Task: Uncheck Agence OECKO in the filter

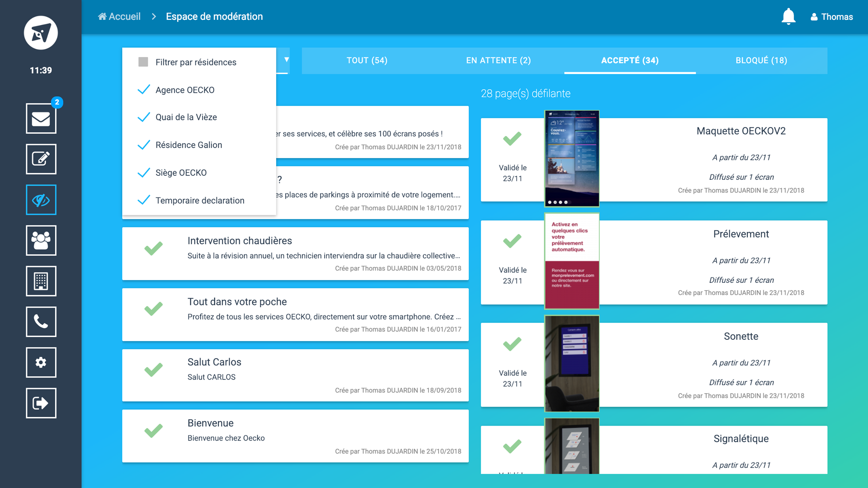Action: (x=144, y=90)
